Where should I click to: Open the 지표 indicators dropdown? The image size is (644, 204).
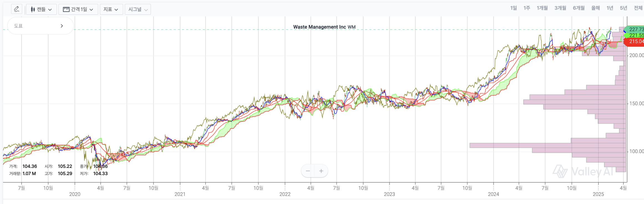coord(111,9)
